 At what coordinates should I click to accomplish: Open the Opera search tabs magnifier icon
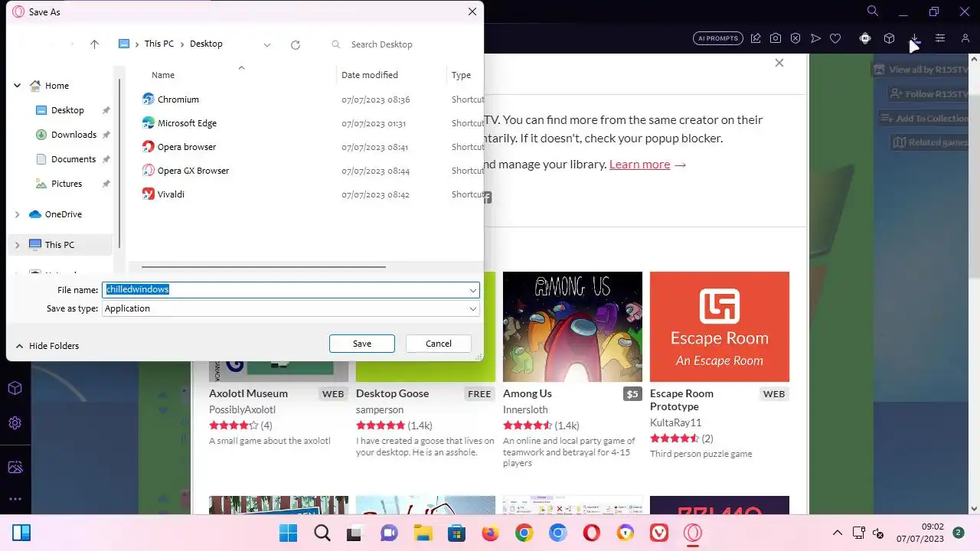[x=873, y=11]
